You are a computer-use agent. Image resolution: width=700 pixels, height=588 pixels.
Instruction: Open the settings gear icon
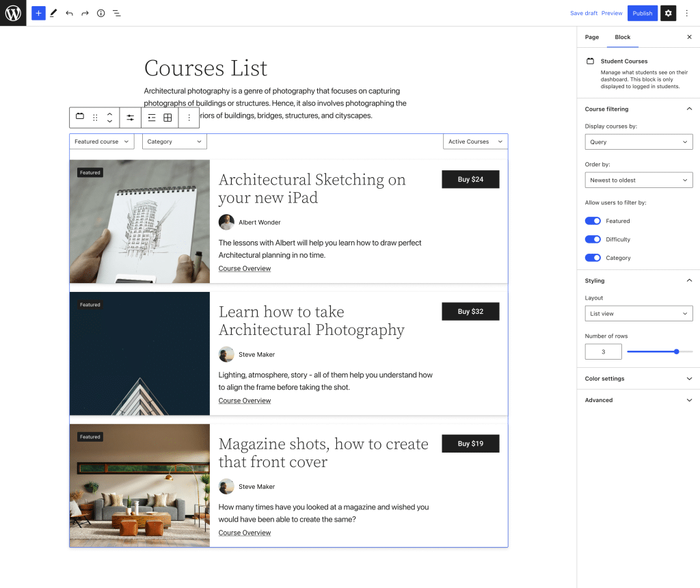coord(668,13)
